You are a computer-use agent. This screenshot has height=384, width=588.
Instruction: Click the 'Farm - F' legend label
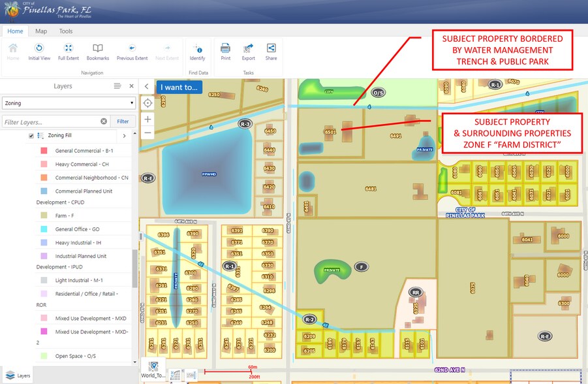[65, 216]
